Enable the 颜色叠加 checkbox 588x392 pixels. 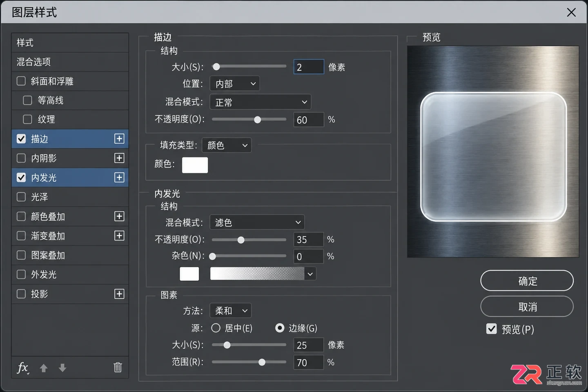pyautogui.click(x=21, y=216)
